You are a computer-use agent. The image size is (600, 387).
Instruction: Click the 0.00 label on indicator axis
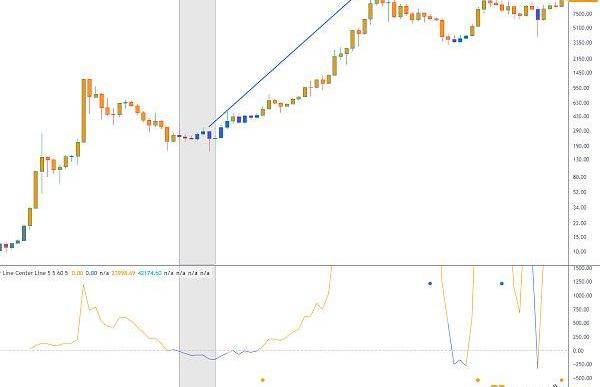click(578, 351)
